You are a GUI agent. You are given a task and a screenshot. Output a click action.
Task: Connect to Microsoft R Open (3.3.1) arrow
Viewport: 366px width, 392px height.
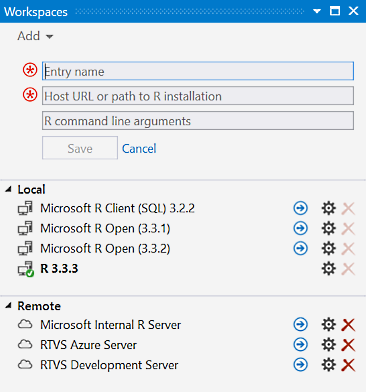[x=300, y=228]
